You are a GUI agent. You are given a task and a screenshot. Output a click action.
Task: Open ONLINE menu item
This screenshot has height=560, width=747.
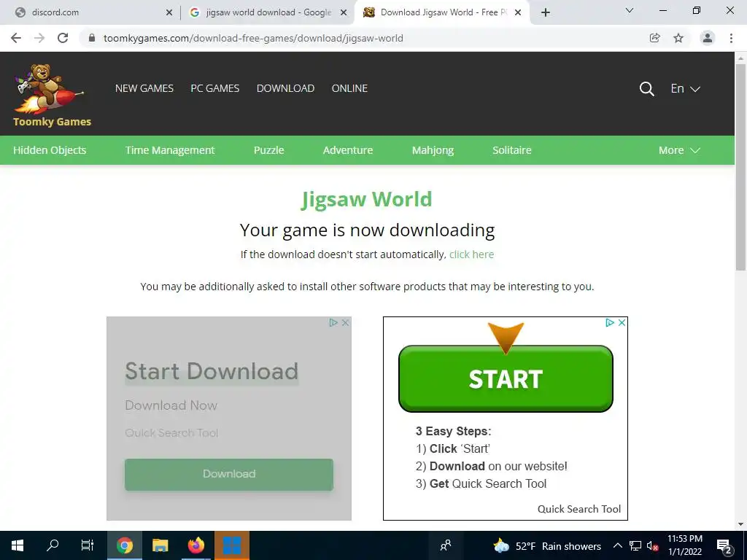click(349, 88)
